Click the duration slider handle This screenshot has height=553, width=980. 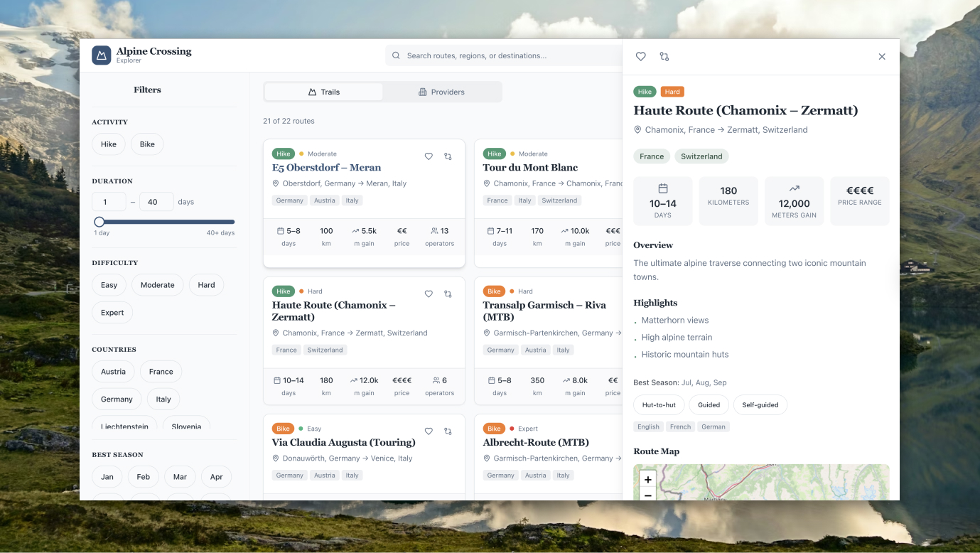99,222
